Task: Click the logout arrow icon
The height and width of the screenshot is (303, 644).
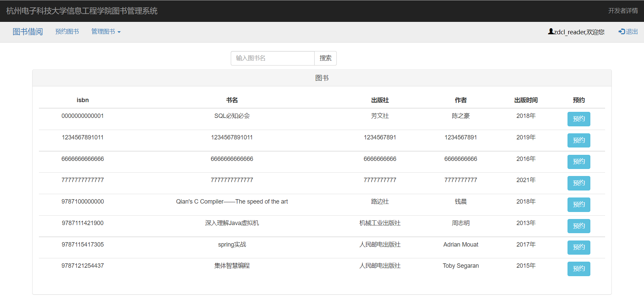Action: 622,31
